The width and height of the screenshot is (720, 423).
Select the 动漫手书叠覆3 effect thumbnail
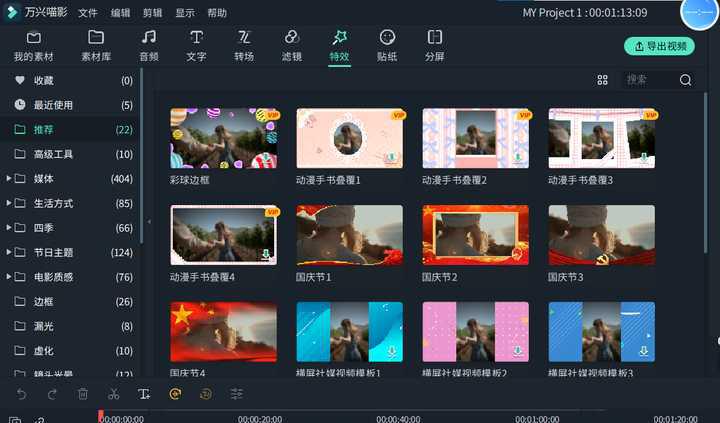click(x=602, y=138)
